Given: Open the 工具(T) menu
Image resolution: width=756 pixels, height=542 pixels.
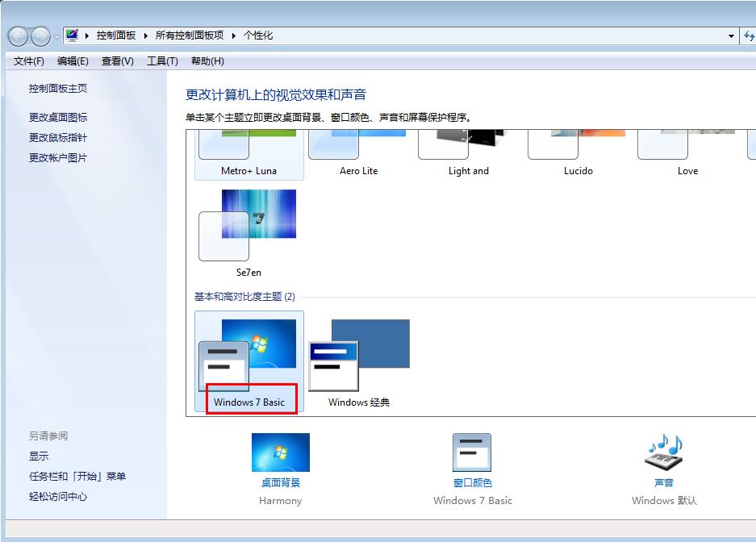Looking at the screenshot, I should pos(162,61).
